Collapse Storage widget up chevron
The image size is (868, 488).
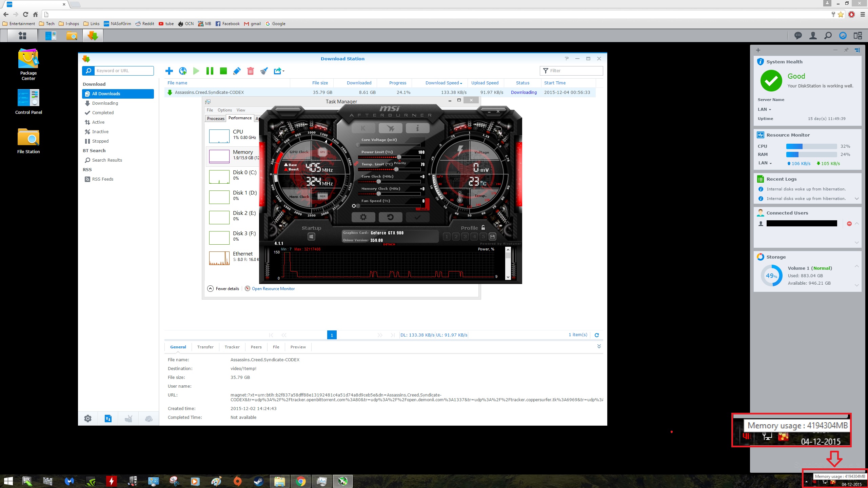point(857,266)
